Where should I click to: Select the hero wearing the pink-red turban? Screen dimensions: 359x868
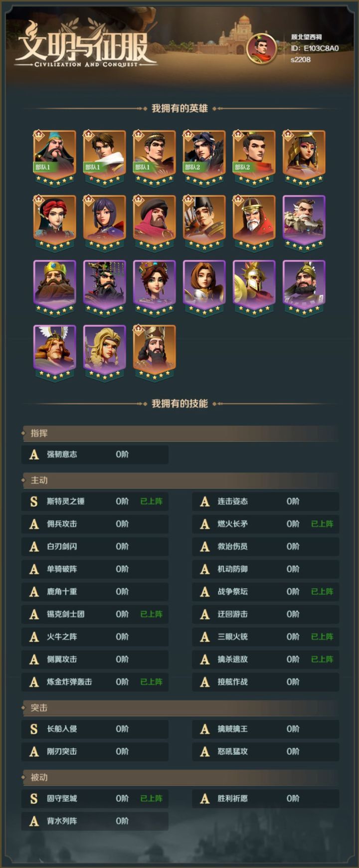click(x=155, y=222)
